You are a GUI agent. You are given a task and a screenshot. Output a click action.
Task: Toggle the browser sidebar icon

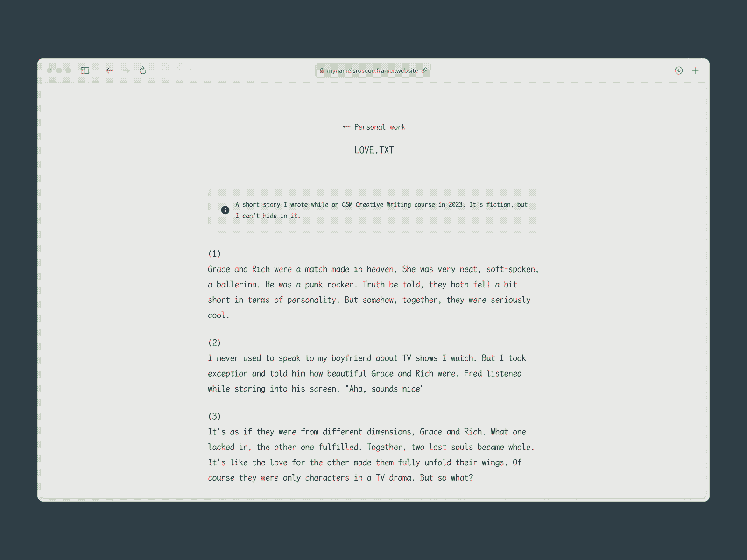tap(85, 70)
